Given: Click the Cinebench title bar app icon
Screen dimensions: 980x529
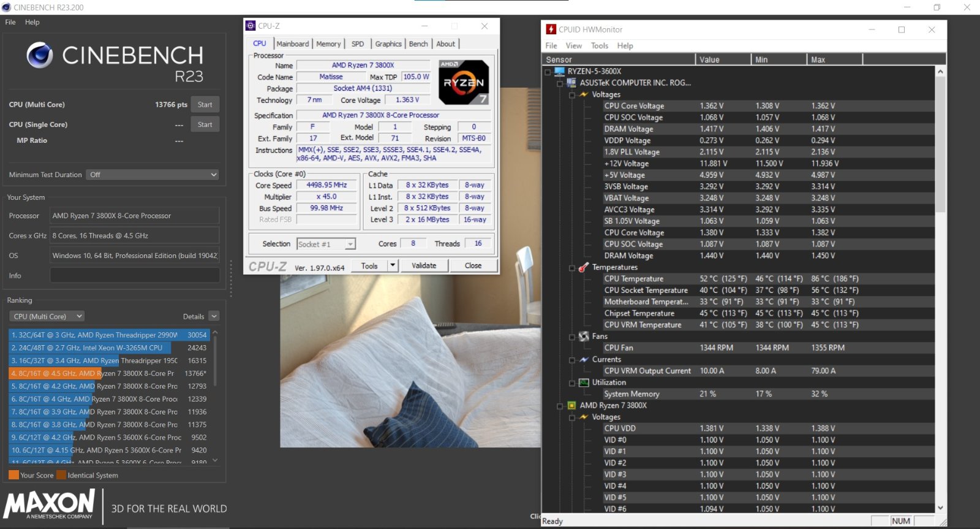Looking at the screenshot, I should [6, 7].
